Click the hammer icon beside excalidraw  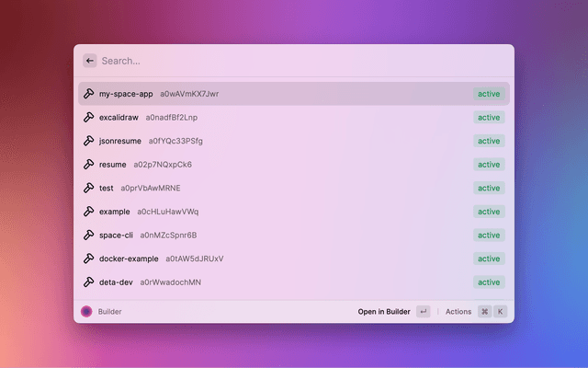89,118
